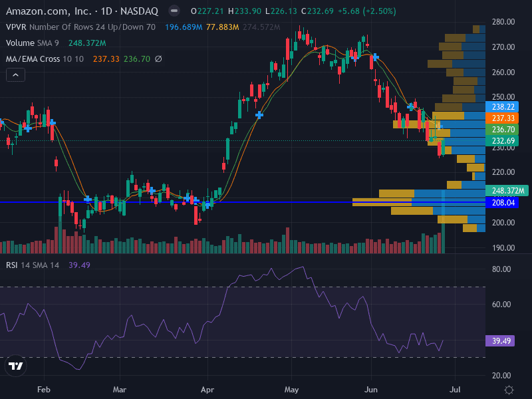Click the 190.00 price scale label
The image size is (532, 399).
[x=503, y=247]
